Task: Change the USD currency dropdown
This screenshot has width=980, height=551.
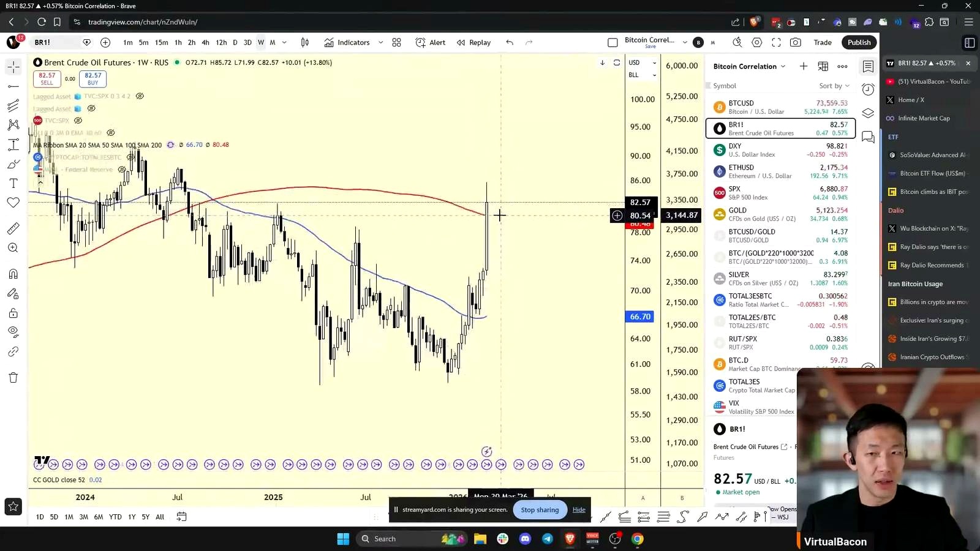Action: [x=643, y=62]
